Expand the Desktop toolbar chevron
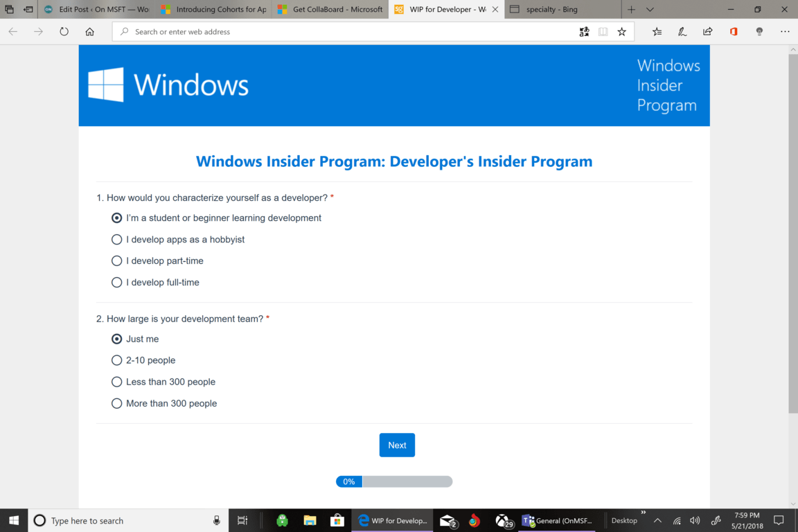Image resolution: width=798 pixels, height=532 pixels. (x=644, y=512)
